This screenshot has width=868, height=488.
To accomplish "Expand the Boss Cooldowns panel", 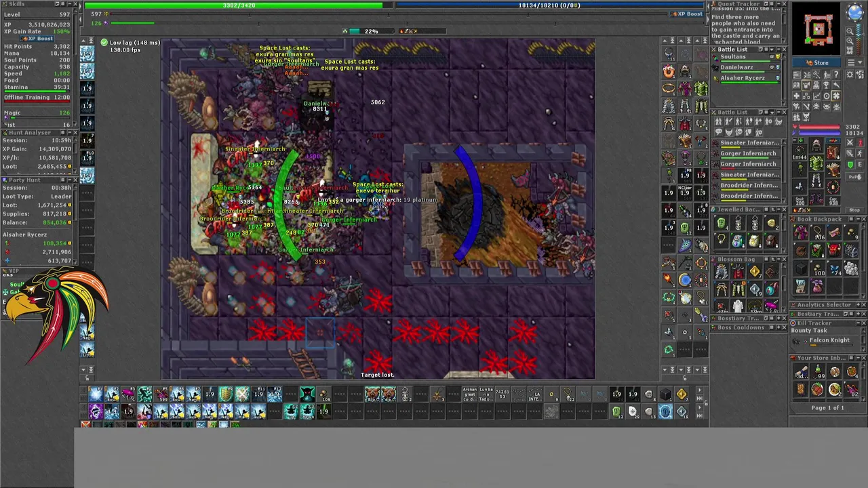I will (x=778, y=327).
